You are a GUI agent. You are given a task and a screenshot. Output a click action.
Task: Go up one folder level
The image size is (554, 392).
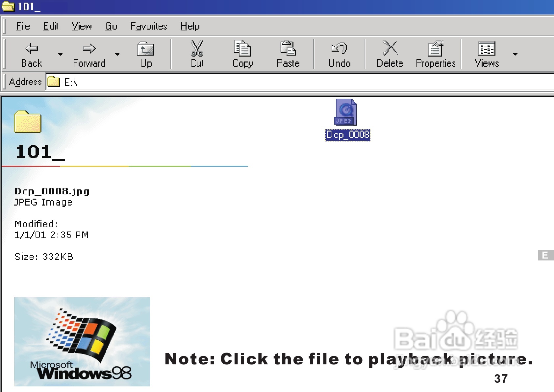tap(146, 54)
